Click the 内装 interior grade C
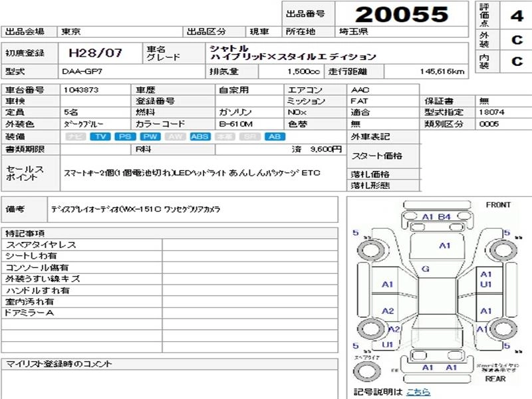This screenshot has height=399, width=532. point(517,61)
